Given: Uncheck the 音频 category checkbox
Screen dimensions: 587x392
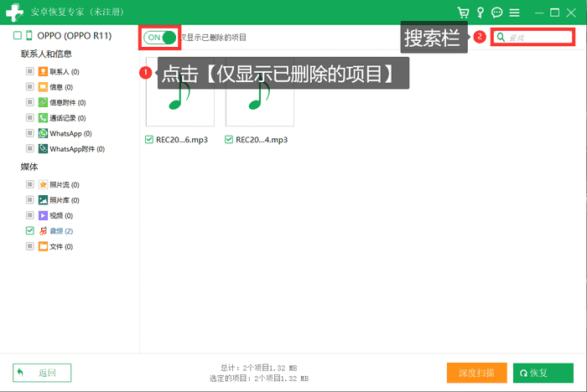Looking at the screenshot, I should click(x=30, y=230).
